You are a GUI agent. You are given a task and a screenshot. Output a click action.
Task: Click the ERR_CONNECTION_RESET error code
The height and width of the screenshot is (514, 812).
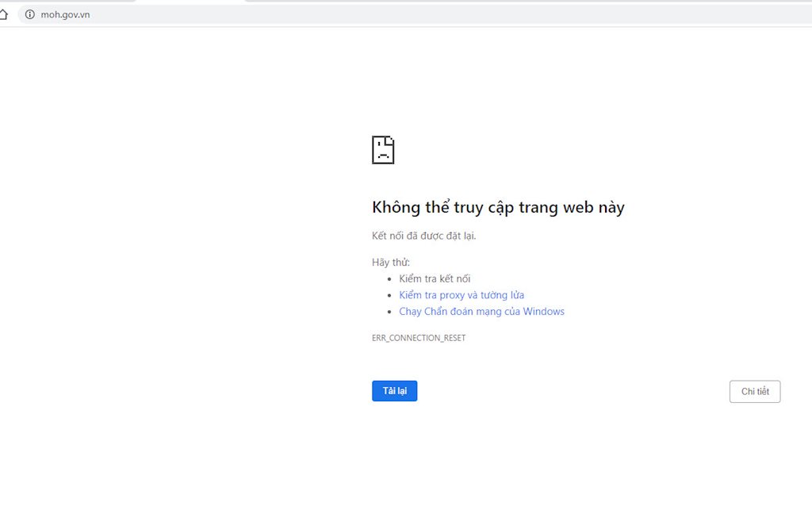pos(419,337)
